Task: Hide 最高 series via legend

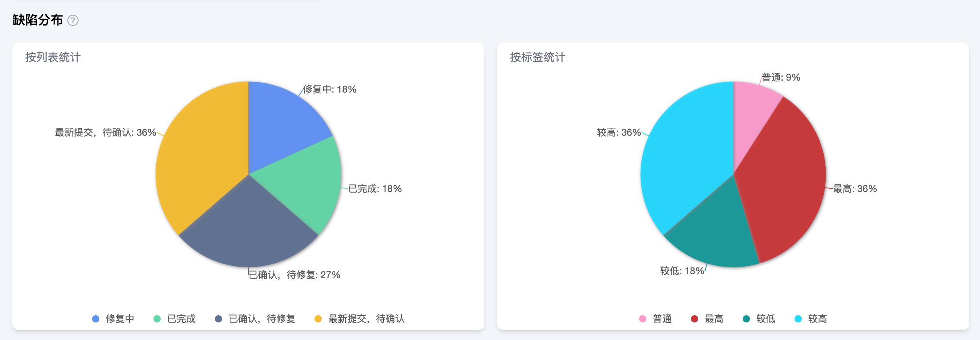Action: coord(707,319)
